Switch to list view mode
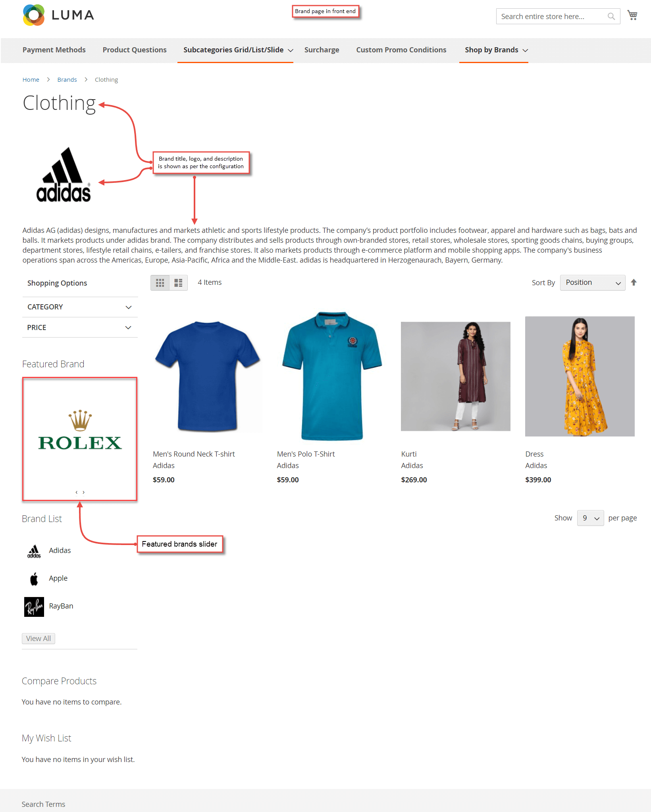This screenshot has height=812, width=651. (x=178, y=283)
